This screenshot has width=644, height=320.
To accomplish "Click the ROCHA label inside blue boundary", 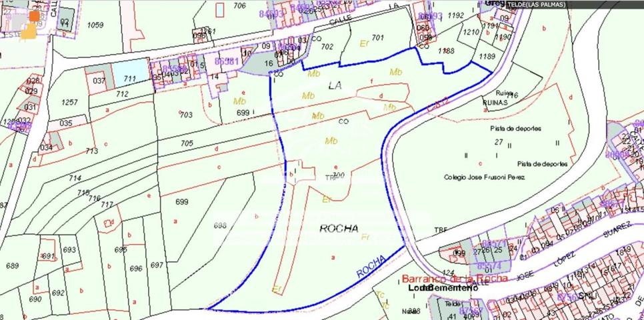I will pos(339,229).
